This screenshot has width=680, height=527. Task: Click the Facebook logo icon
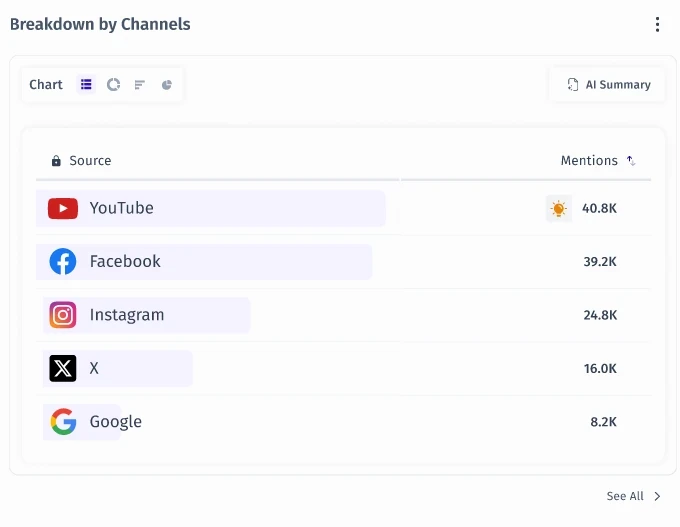point(63,262)
